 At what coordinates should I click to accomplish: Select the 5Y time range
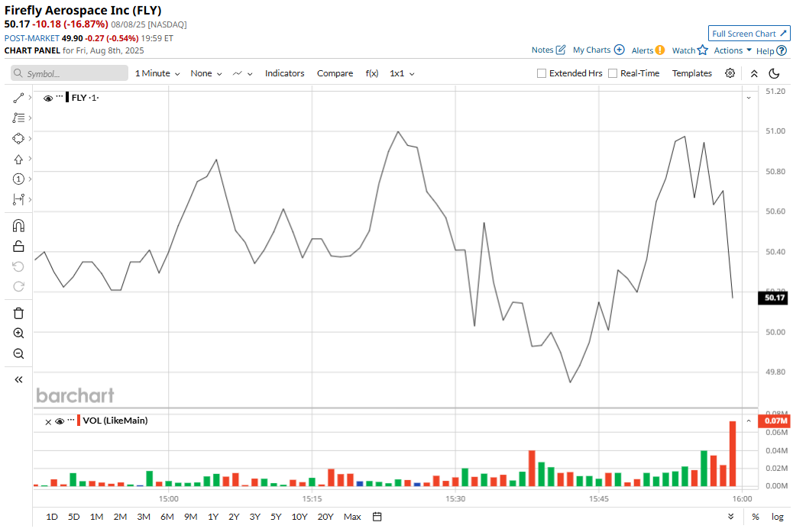tap(276, 517)
